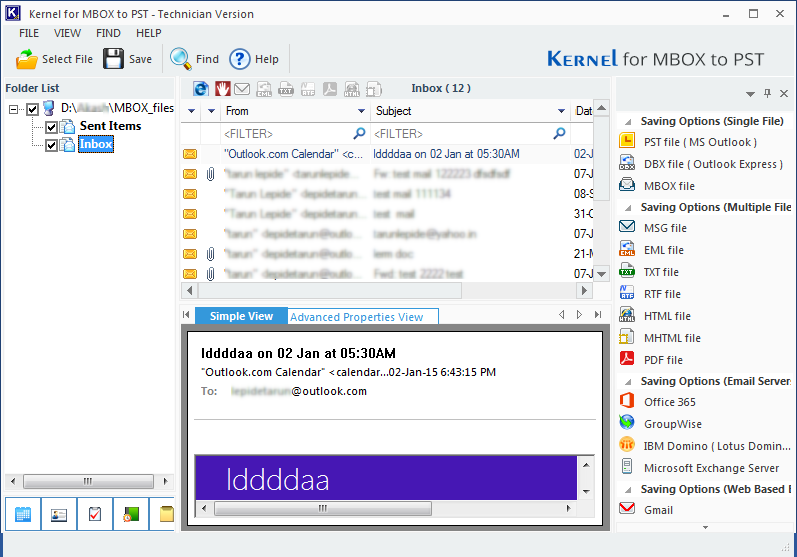Collapse the MBOX_files tree node
This screenshot has width=797, height=557.
pos(14,109)
